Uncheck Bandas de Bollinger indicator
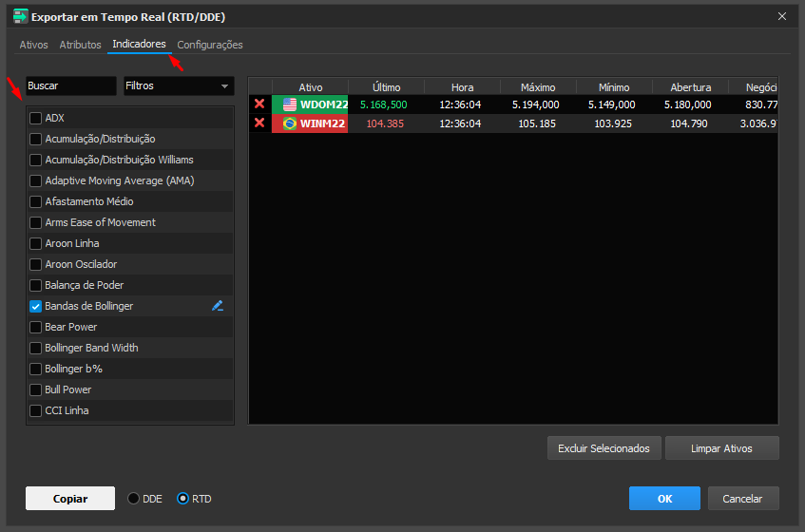This screenshot has height=532, width=805. click(35, 306)
